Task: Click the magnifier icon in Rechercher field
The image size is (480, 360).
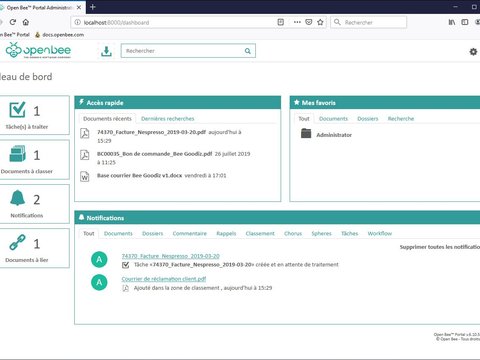Action: 248,51
